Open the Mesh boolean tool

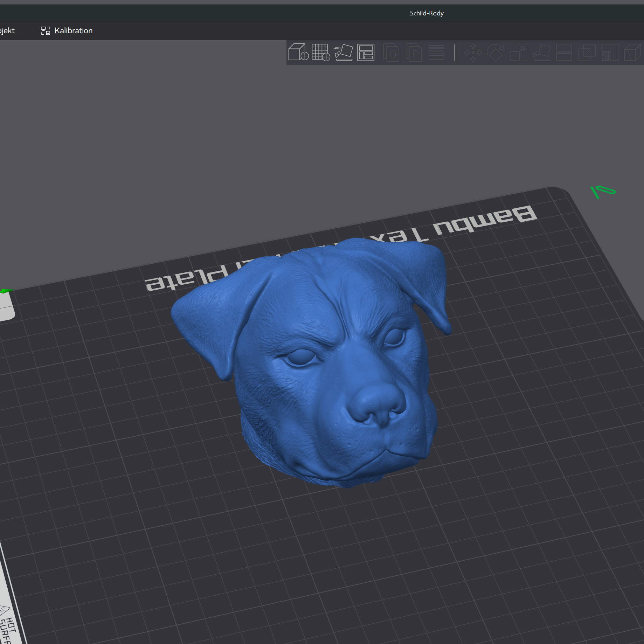click(587, 53)
